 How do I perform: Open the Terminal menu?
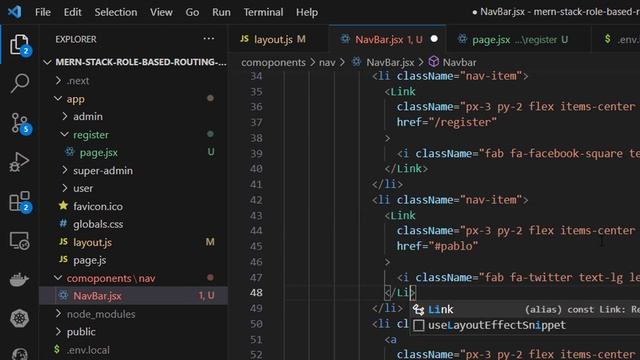263,12
